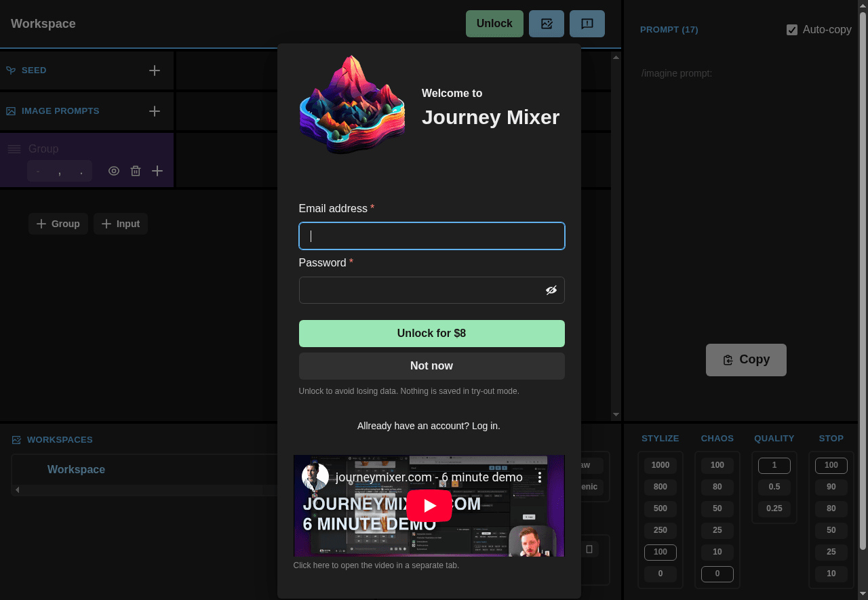Screen dimensions: 868x600
Task: Open the image editor icon in the top bar
Action: 546,23
